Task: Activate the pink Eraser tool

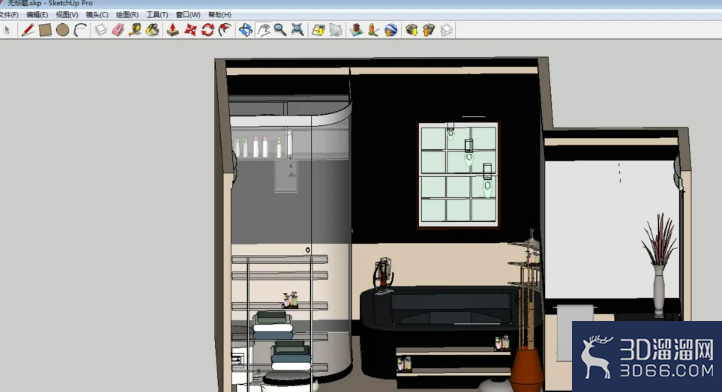Action: point(118,30)
